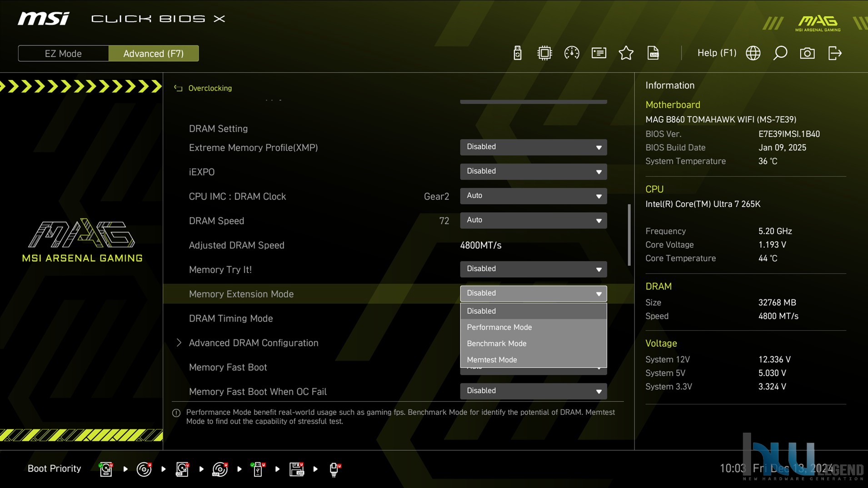Click the System 5V 5.030 V value
The image size is (868, 488).
tap(772, 373)
